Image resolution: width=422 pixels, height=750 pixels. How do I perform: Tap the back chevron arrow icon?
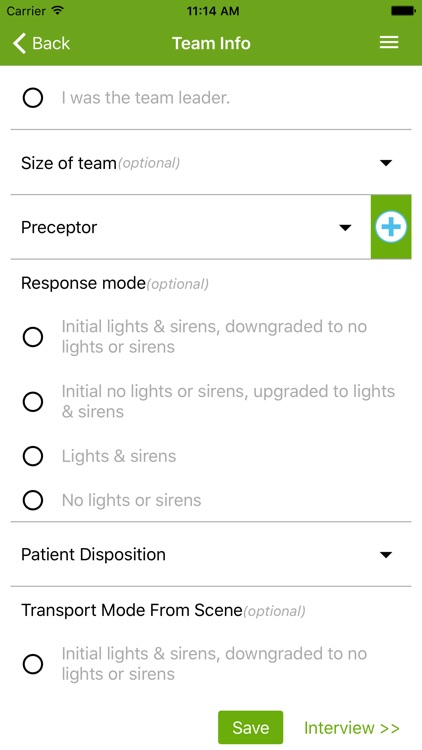pos(19,43)
